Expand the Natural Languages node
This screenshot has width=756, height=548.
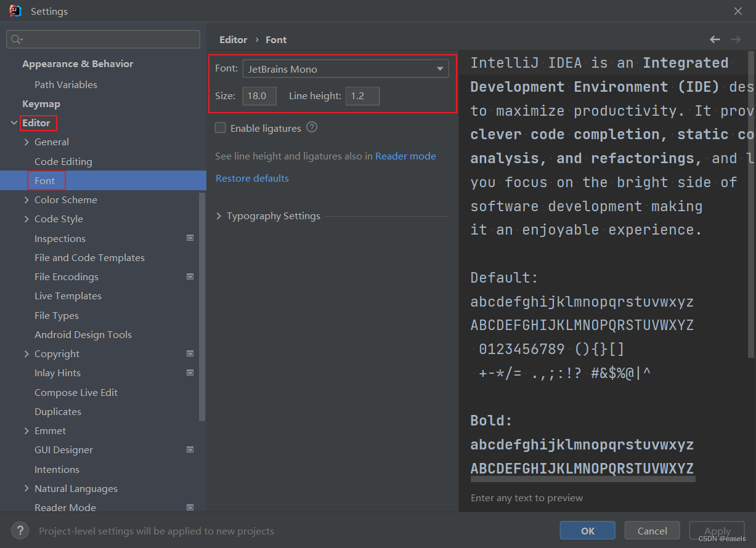click(26, 489)
